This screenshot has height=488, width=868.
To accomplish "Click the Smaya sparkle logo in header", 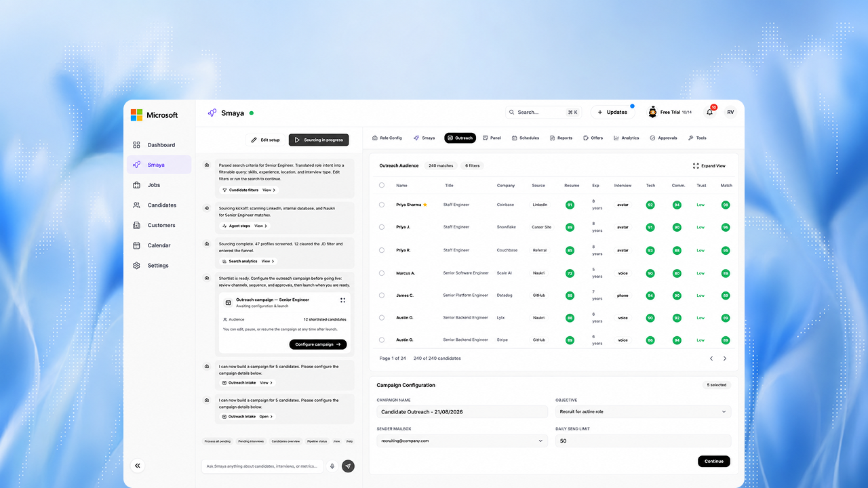I will tap(212, 113).
